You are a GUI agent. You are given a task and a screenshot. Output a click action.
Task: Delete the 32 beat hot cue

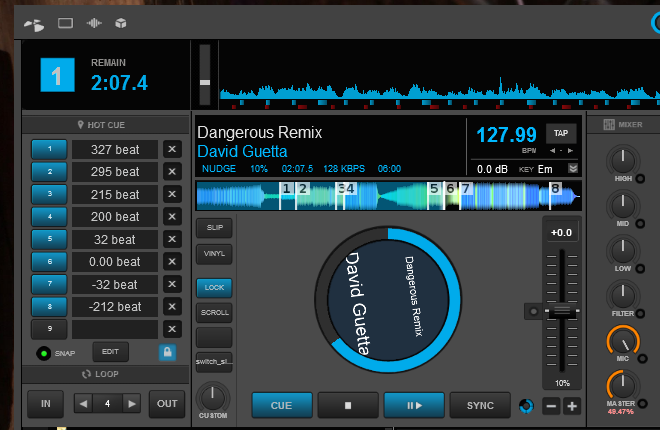pyautogui.click(x=172, y=239)
